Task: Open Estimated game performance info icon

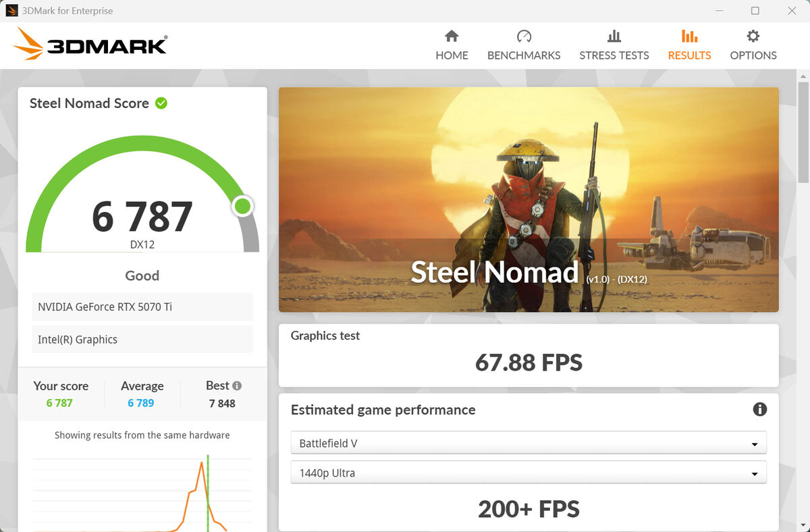Action: [x=759, y=409]
